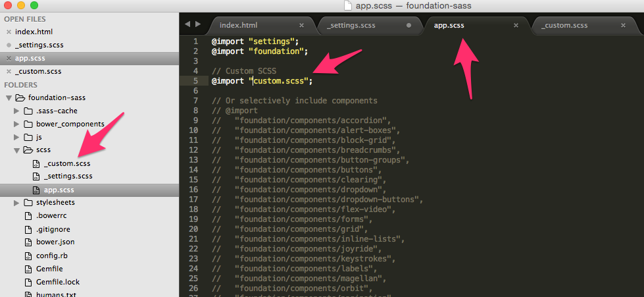The image size is (644, 297).
Task: Click line number 1 in gutter
Action: (x=195, y=41)
